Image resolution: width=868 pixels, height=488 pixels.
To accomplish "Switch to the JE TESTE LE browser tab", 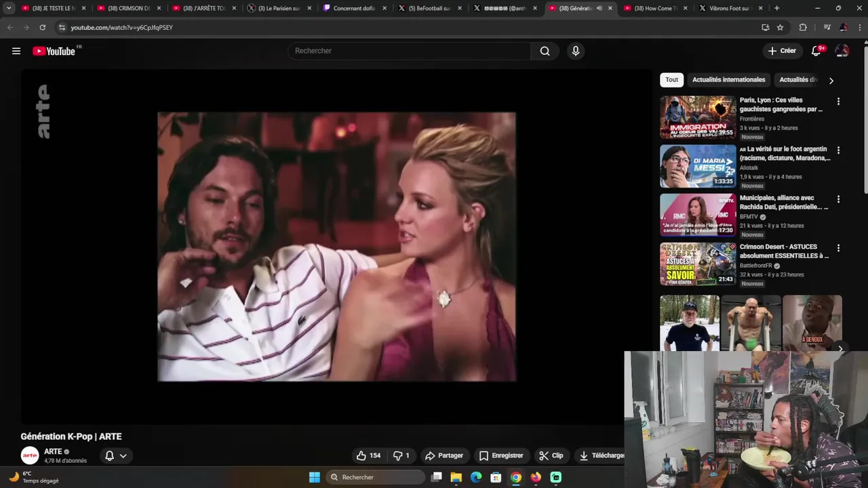I will point(53,8).
